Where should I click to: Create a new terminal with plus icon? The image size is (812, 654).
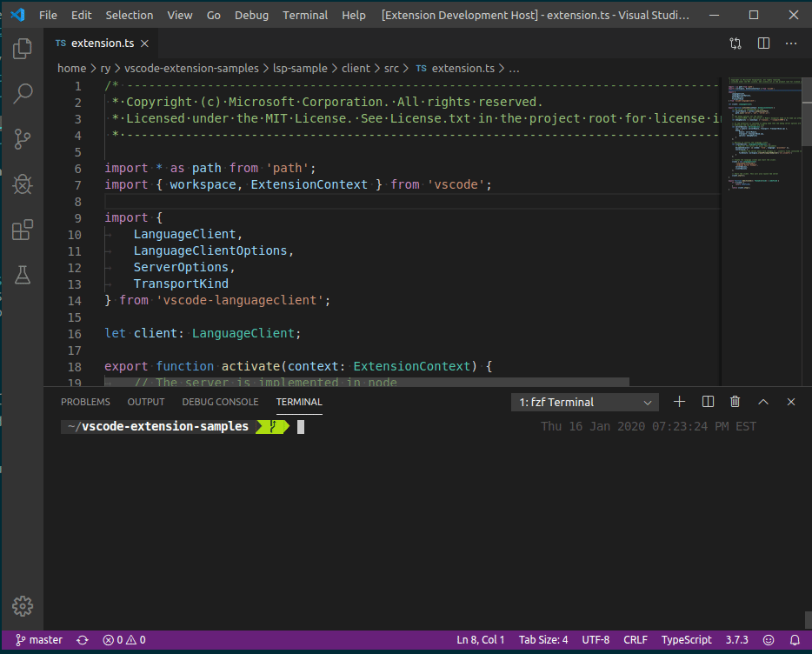pos(680,402)
